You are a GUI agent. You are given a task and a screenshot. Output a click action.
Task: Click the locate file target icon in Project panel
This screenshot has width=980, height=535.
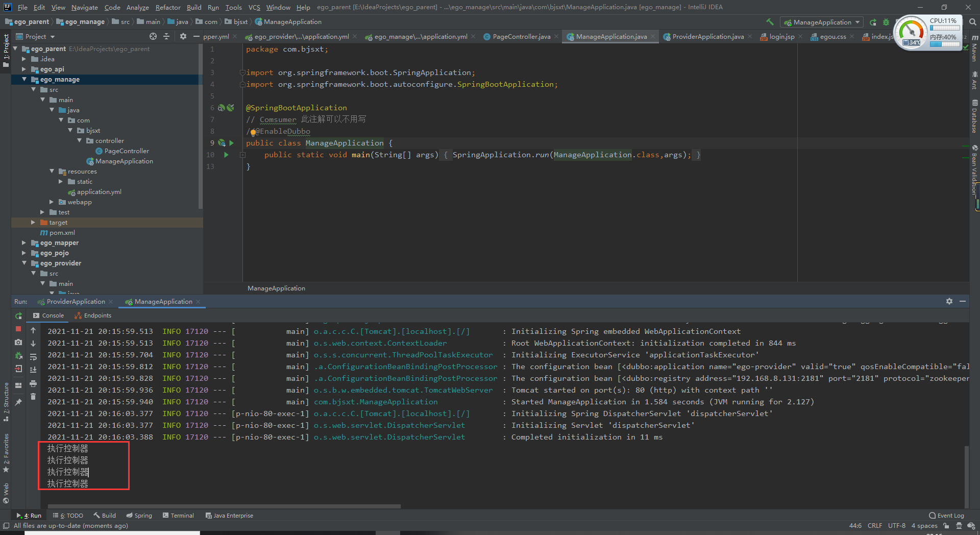point(153,36)
